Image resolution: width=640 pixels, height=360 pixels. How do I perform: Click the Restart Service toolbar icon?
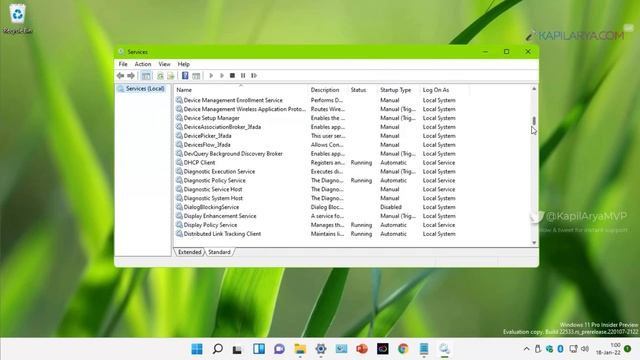pyautogui.click(x=254, y=76)
